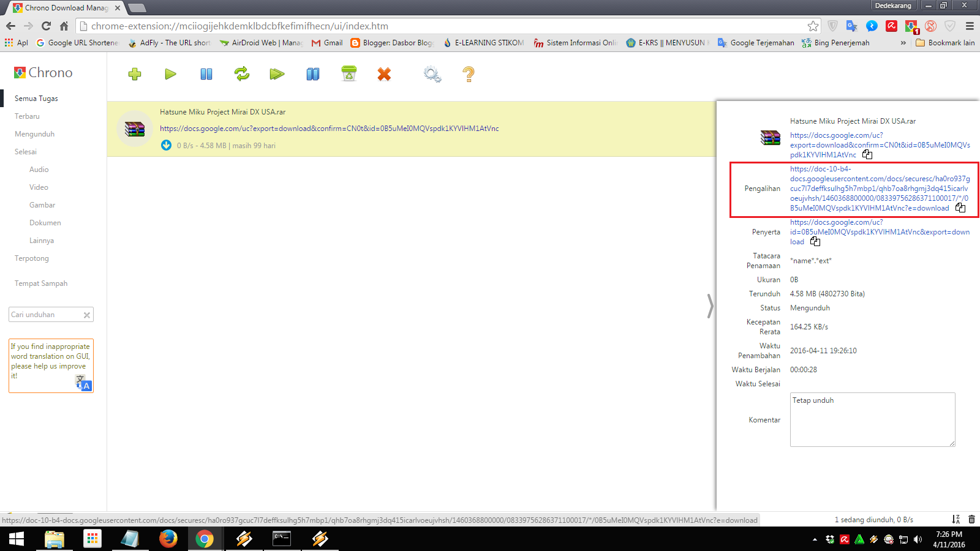Click the trash can icon in the status bar
This screenshot has width=980, height=551.
(971, 519)
